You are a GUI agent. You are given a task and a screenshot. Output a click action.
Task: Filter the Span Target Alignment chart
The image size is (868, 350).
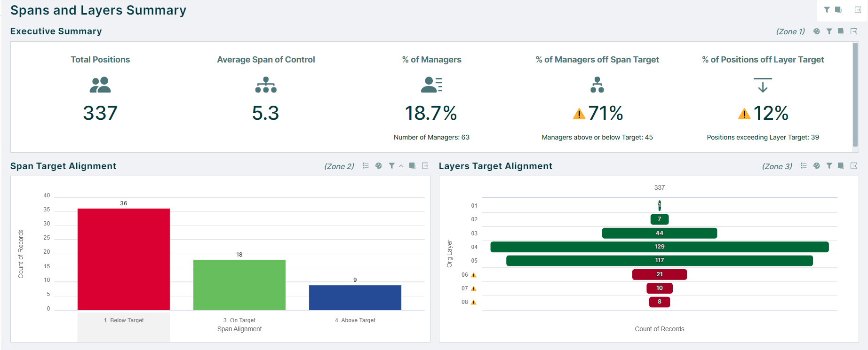click(x=391, y=166)
